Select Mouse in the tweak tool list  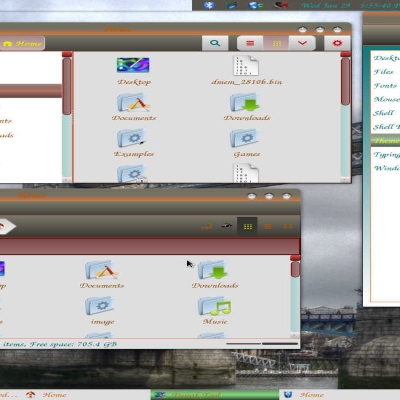(x=386, y=99)
